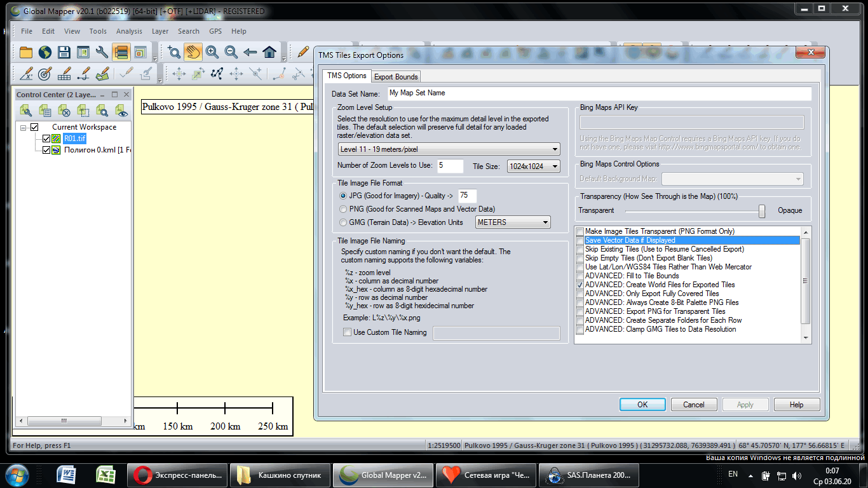868x488 pixels.
Task: Click the layer options wrench icon in Control Center
Action: tap(26, 111)
